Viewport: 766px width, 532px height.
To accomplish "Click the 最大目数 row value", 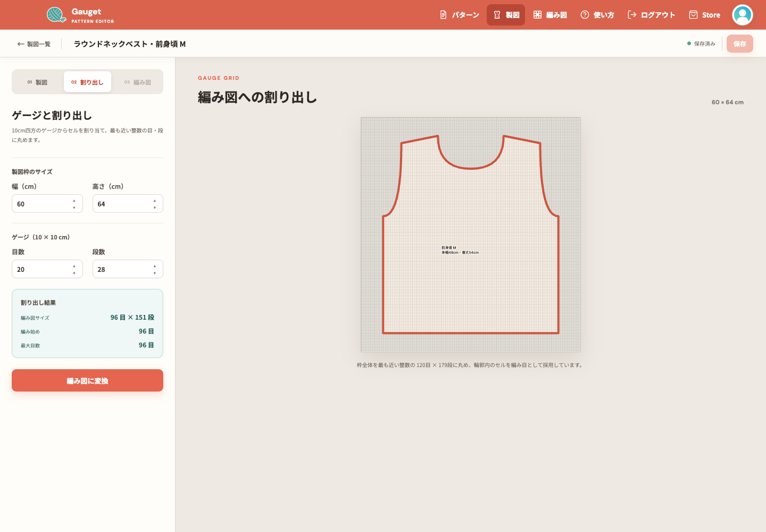I will click(x=146, y=345).
